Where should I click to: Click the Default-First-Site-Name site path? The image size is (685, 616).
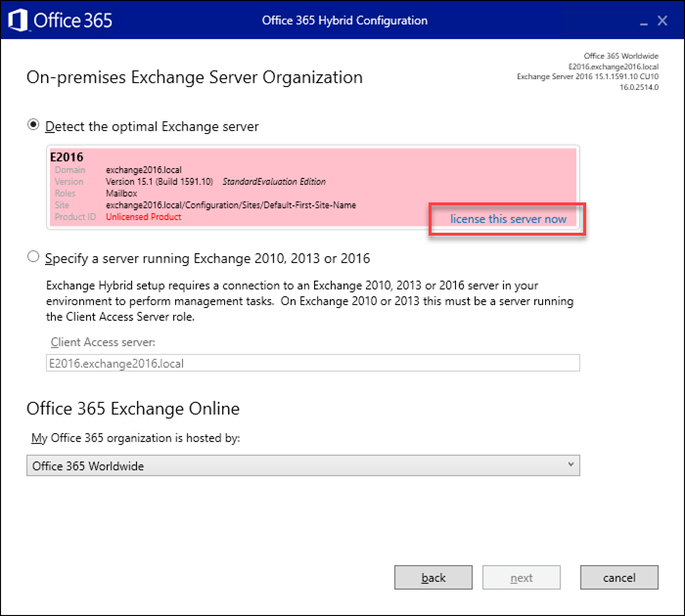tap(231, 205)
